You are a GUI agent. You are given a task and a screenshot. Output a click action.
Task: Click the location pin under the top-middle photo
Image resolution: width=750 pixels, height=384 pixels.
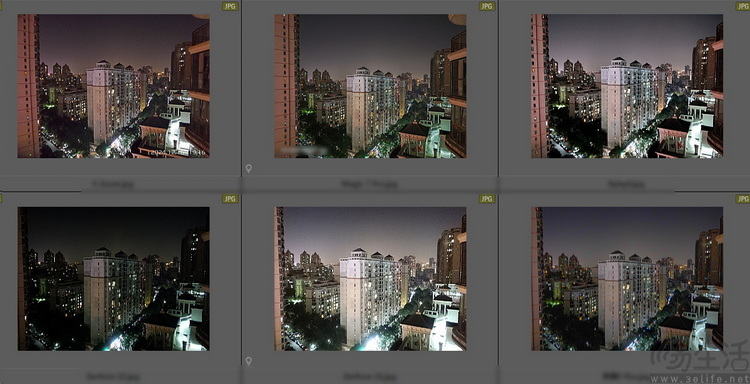(248, 168)
